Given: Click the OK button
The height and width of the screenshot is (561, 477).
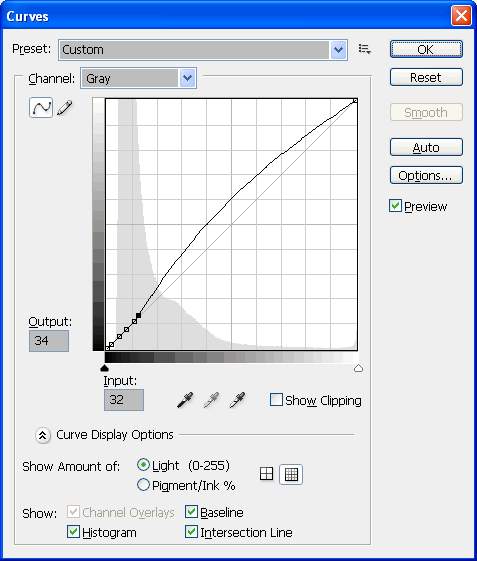Looking at the screenshot, I should tap(426, 49).
